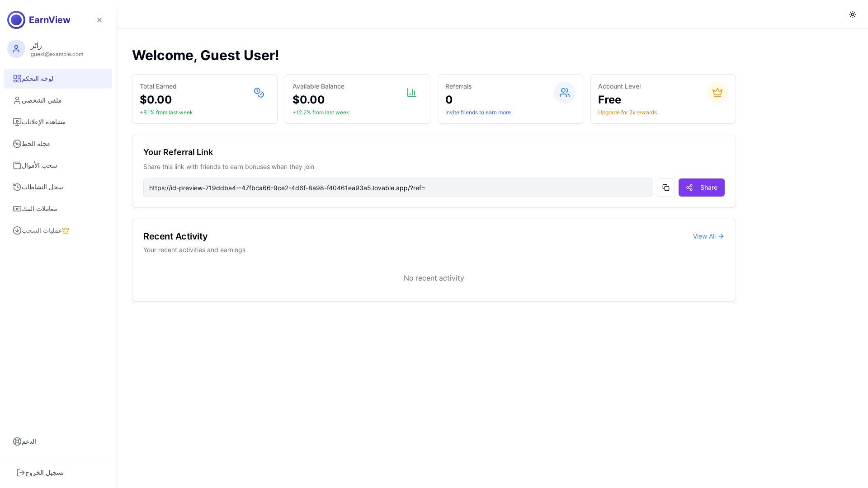
Task: Click the زائر username text
Action: (36, 46)
